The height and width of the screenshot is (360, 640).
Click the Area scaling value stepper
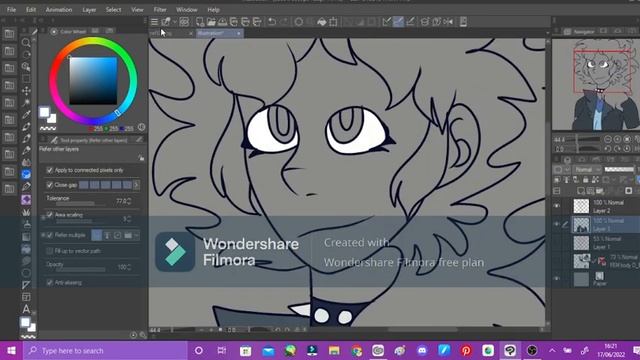click(129, 220)
